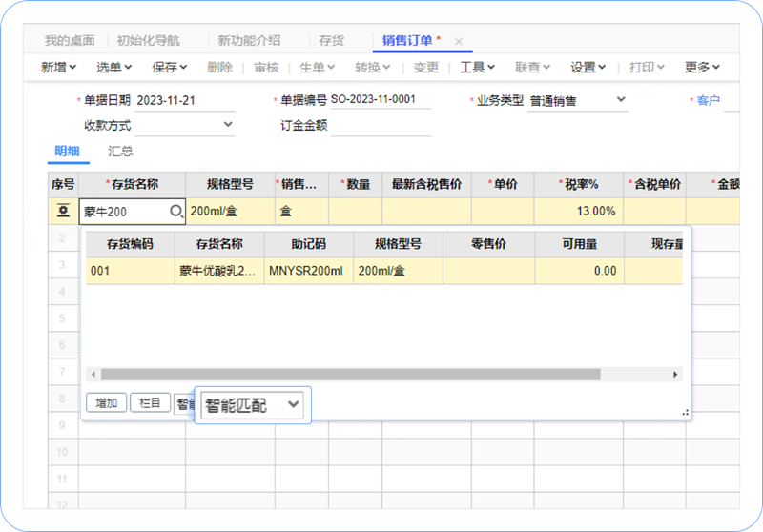The image size is (763, 532).
Task: Click the 订金金额 input field
Action: coord(381,125)
